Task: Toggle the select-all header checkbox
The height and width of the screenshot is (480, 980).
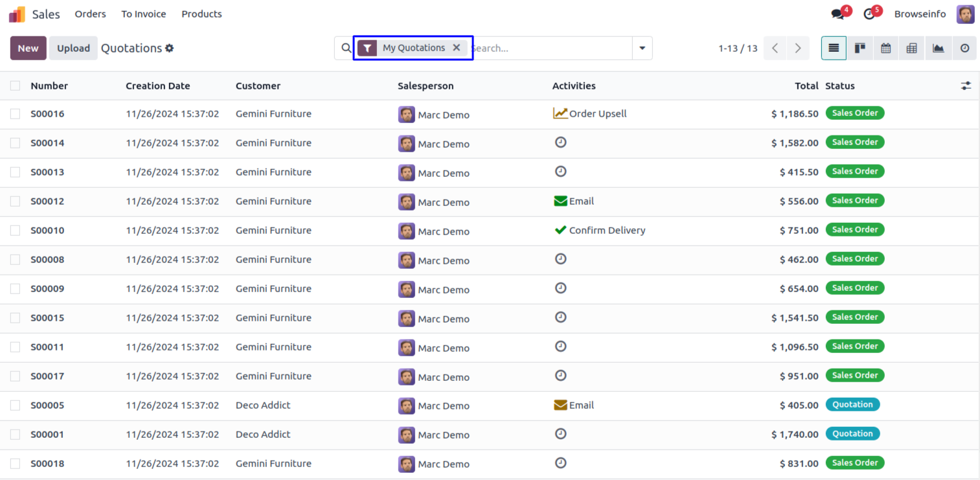Action: pos(16,86)
